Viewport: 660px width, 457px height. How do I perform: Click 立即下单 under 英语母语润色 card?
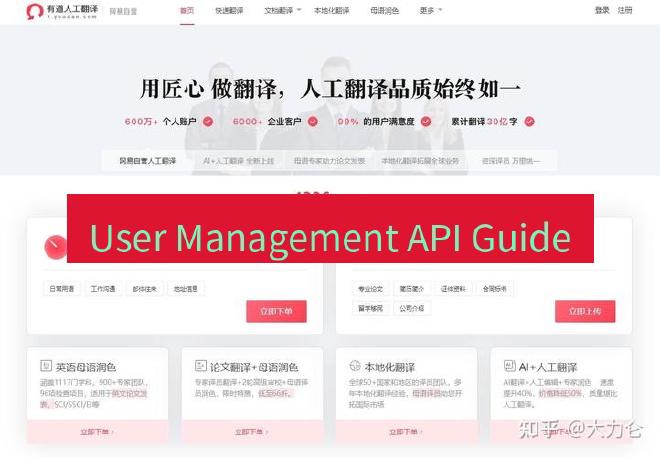tap(97, 432)
